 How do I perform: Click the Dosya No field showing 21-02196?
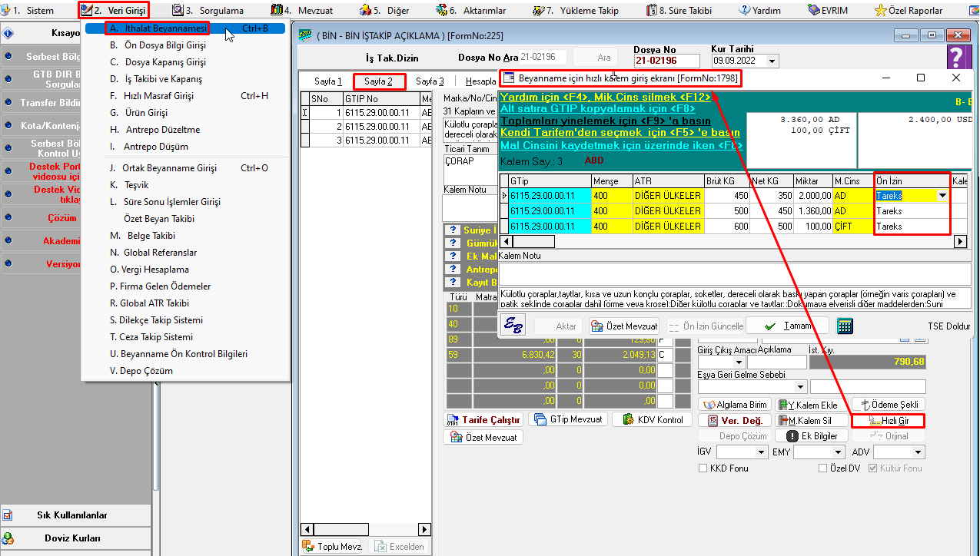point(667,61)
